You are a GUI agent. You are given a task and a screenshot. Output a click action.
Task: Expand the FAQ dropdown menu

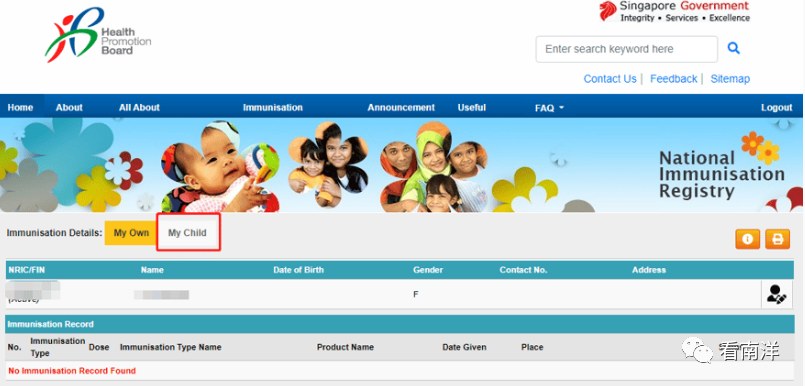pyautogui.click(x=549, y=108)
